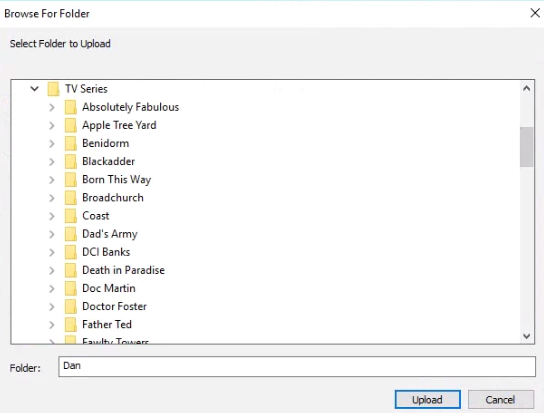This screenshot has width=544, height=413.
Task: Select the Born This Way label
Action: pyautogui.click(x=117, y=180)
